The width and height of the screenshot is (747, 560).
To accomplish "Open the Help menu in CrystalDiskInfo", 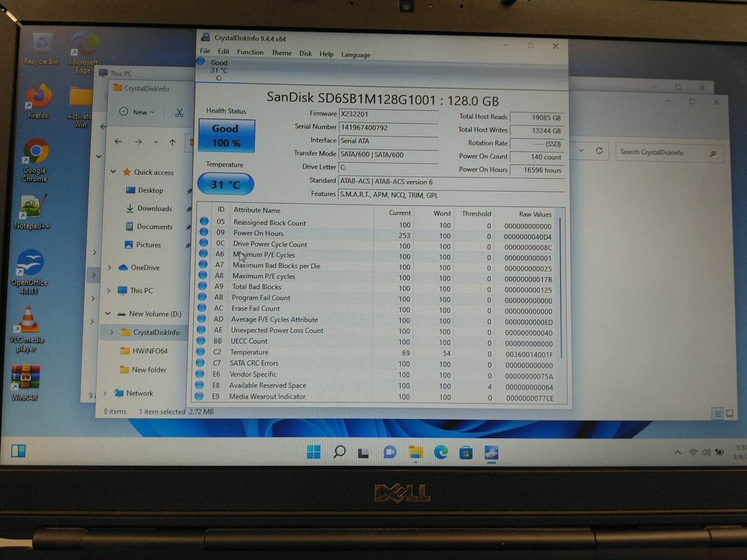I will (x=326, y=54).
